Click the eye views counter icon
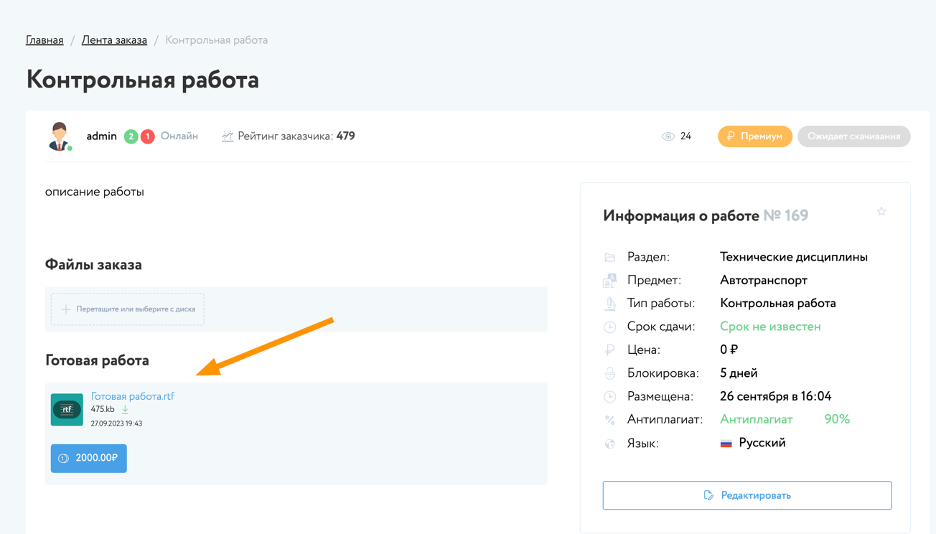 coord(668,137)
